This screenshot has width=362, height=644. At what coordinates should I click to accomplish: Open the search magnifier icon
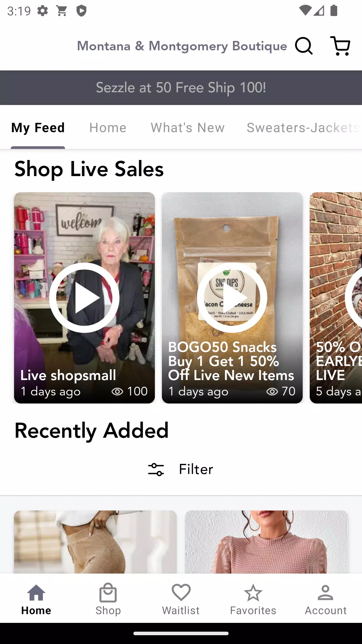(304, 46)
